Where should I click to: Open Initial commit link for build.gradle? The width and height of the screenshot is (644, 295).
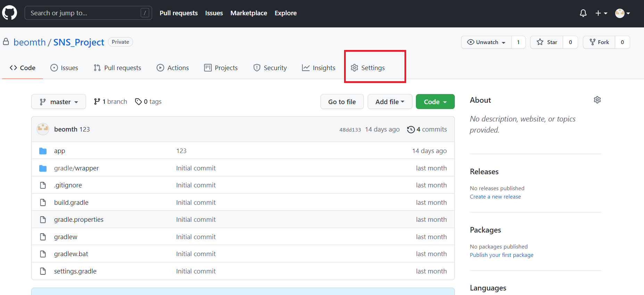pyautogui.click(x=196, y=202)
